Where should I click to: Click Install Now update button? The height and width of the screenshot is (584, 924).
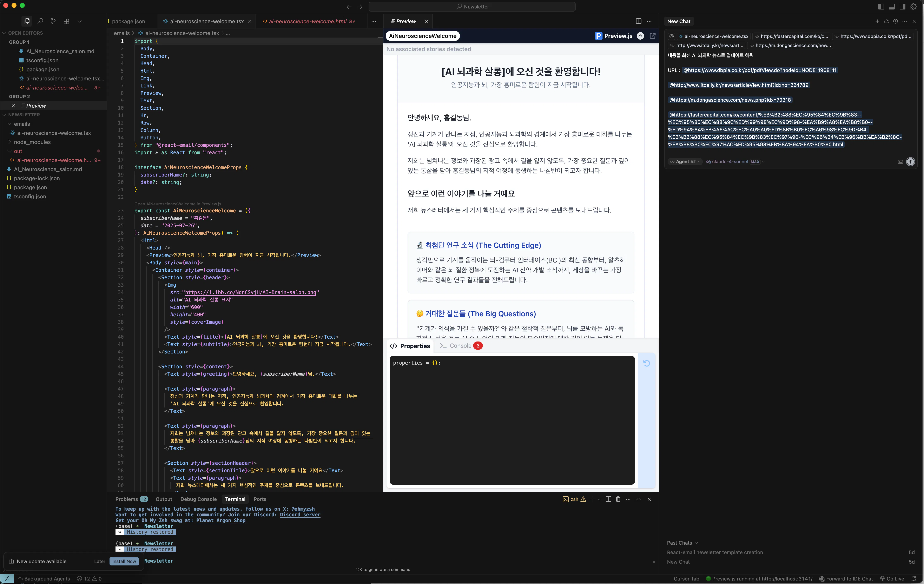pos(124,561)
